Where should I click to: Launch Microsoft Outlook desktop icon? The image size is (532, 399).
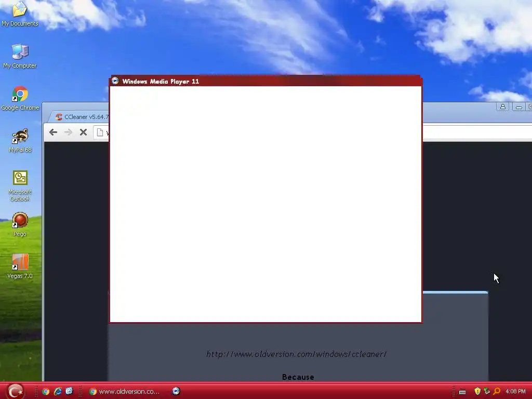[20, 185]
